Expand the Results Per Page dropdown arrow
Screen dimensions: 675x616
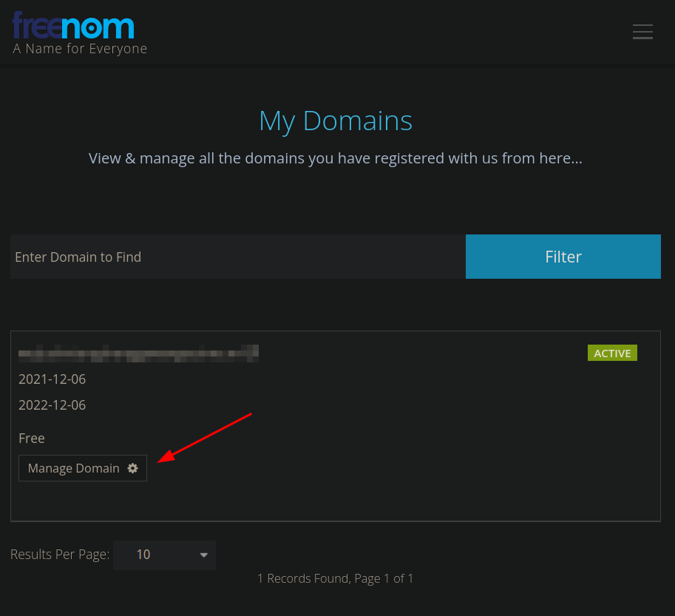click(204, 555)
